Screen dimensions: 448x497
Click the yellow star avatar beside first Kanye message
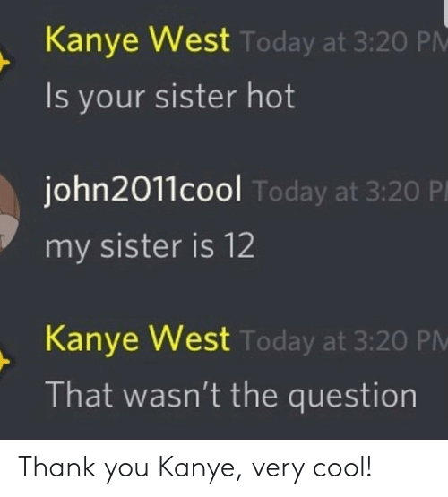(4, 62)
